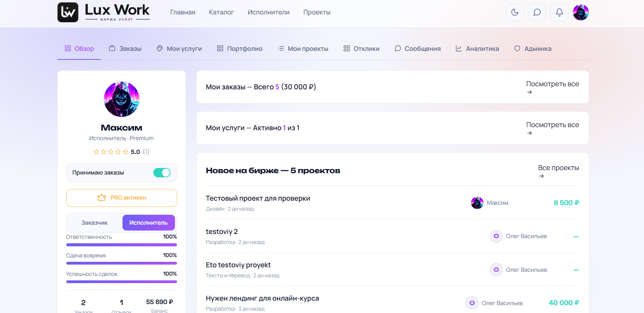Click the Сообщения speech bubble icon
Viewport: 644px width, 313px height.
(x=398, y=48)
